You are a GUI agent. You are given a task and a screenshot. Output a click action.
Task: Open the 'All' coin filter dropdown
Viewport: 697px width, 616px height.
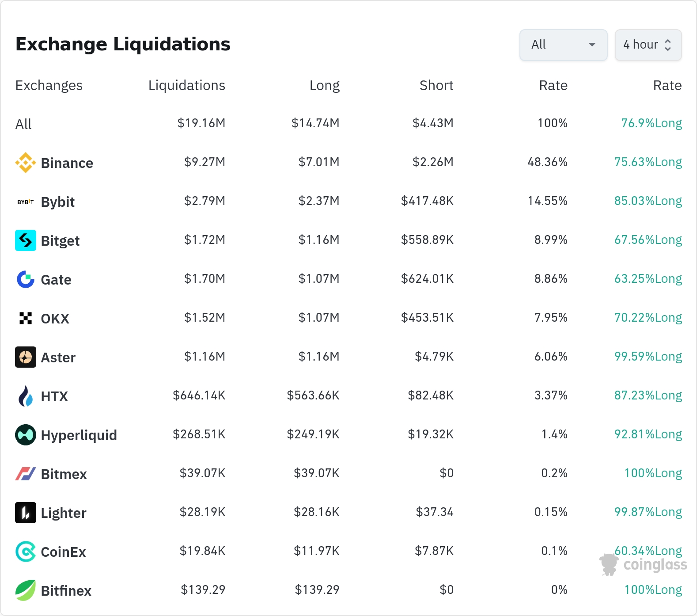coord(563,45)
